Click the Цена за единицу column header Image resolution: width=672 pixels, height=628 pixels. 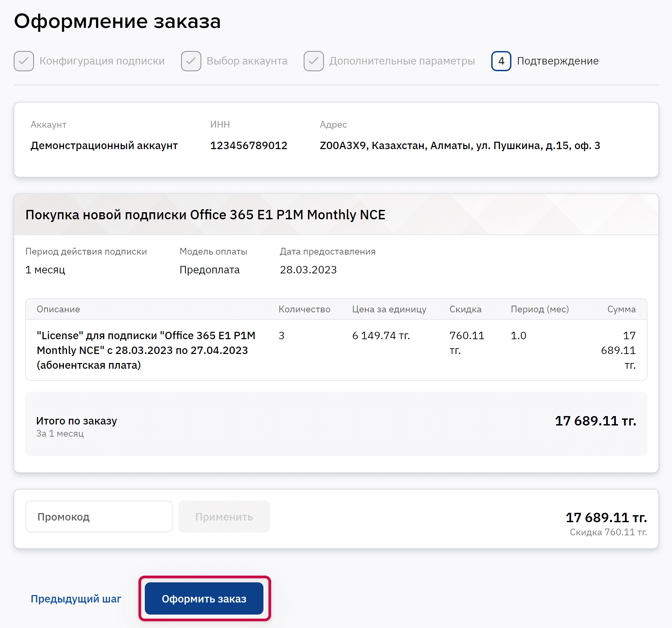point(389,309)
